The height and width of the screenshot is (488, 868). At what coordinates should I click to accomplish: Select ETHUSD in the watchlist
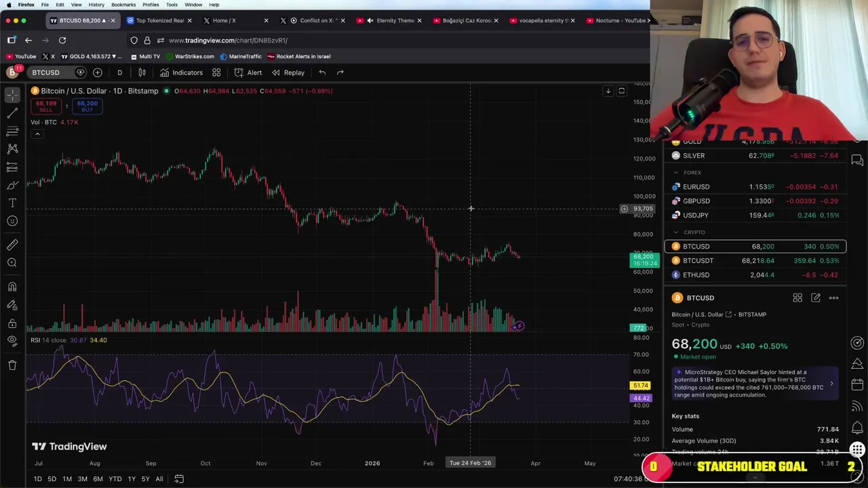(755, 275)
